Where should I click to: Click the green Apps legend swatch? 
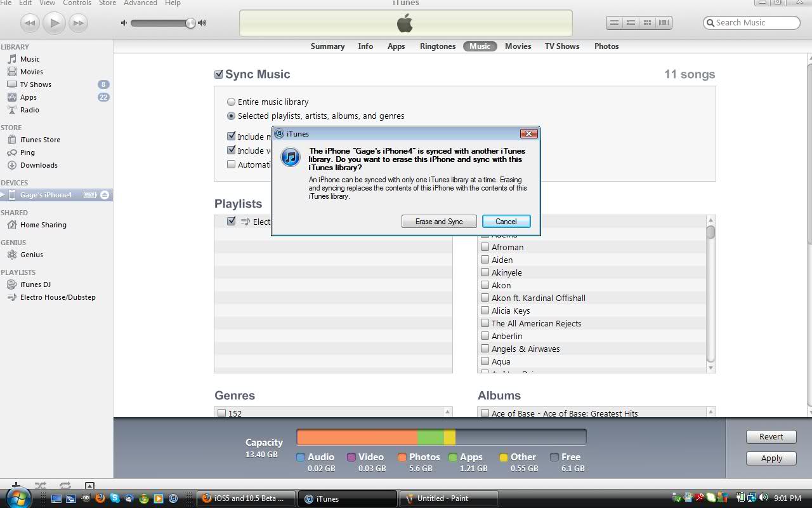(453, 457)
